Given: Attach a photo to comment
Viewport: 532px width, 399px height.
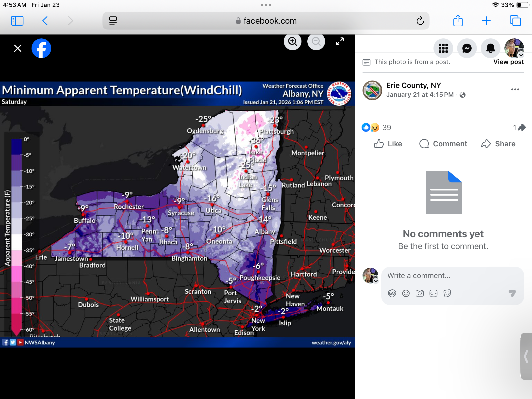Looking at the screenshot, I should coord(419,293).
